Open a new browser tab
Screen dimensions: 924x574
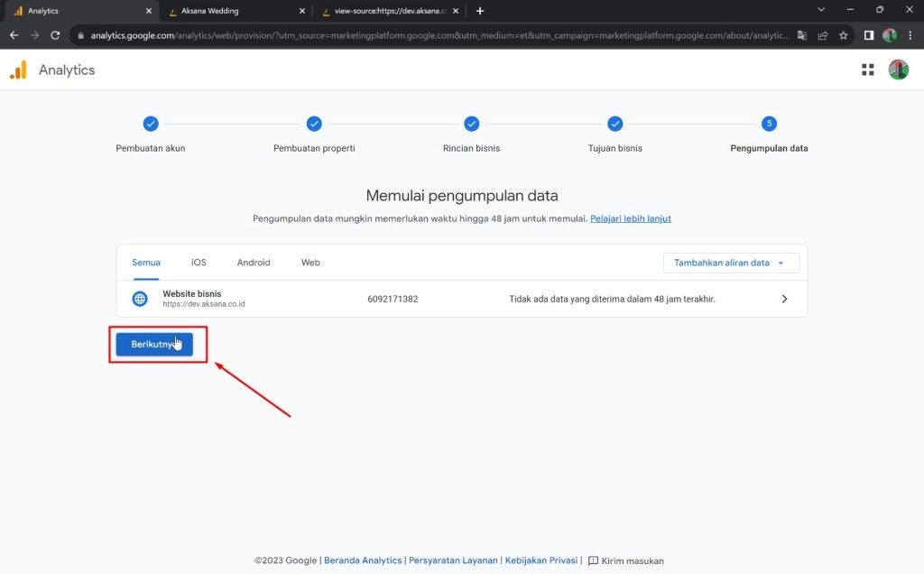(480, 11)
